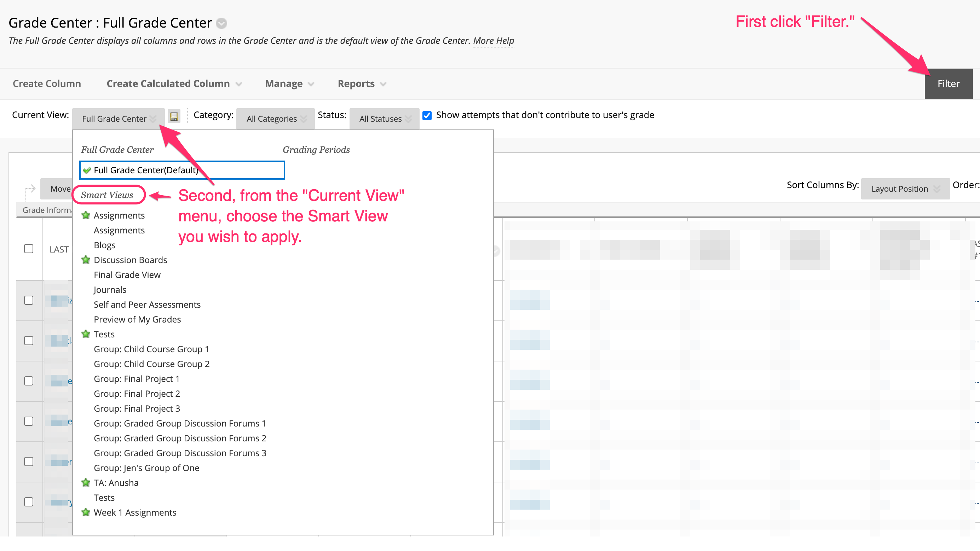Select the Week 1 Assignments smart view

click(x=135, y=512)
